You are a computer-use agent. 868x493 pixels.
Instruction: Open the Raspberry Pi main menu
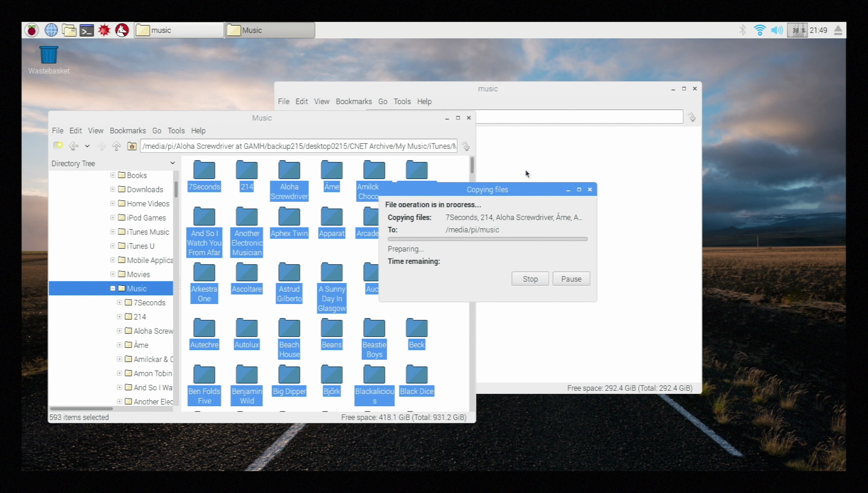pos(32,30)
